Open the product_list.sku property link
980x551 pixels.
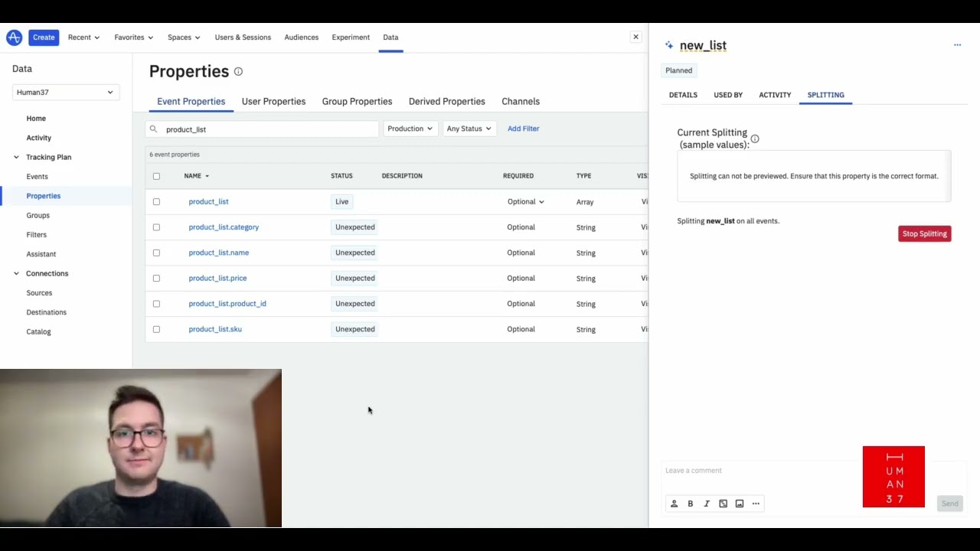(215, 329)
